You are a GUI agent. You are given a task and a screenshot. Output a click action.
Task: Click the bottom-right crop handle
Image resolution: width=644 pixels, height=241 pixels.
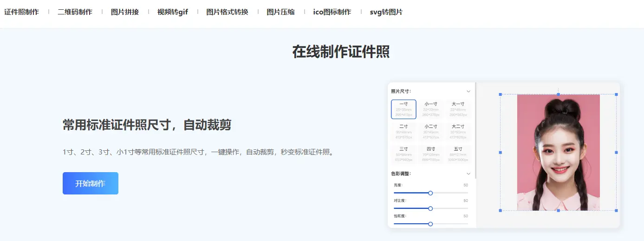click(x=616, y=210)
